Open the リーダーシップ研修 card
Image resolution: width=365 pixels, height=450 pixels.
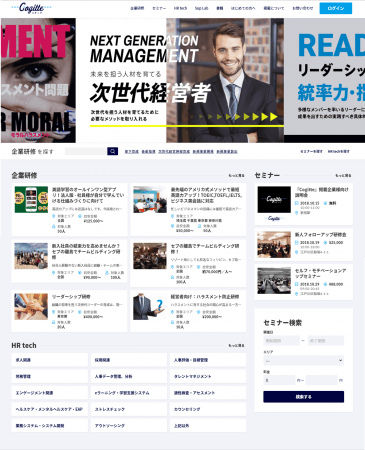click(x=69, y=311)
